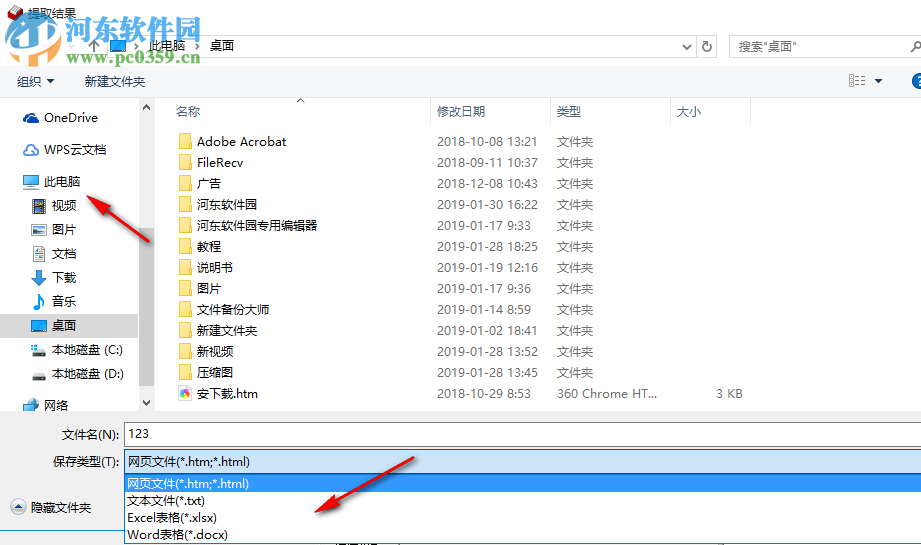
Task: Click the 说明书 folder icon
Action: [185, 268]
